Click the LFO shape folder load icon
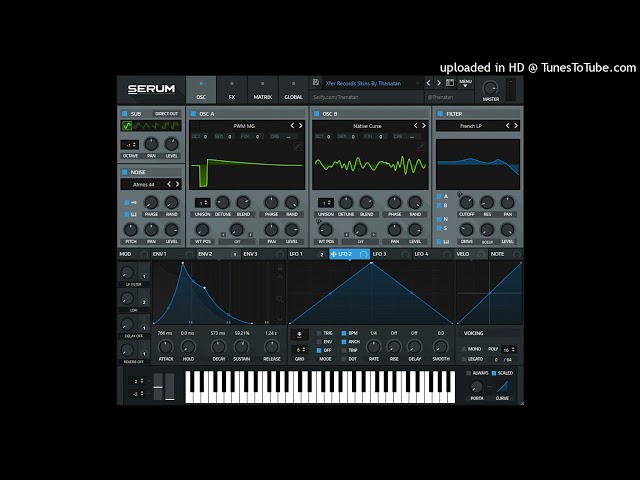 (x=299, y=335)
